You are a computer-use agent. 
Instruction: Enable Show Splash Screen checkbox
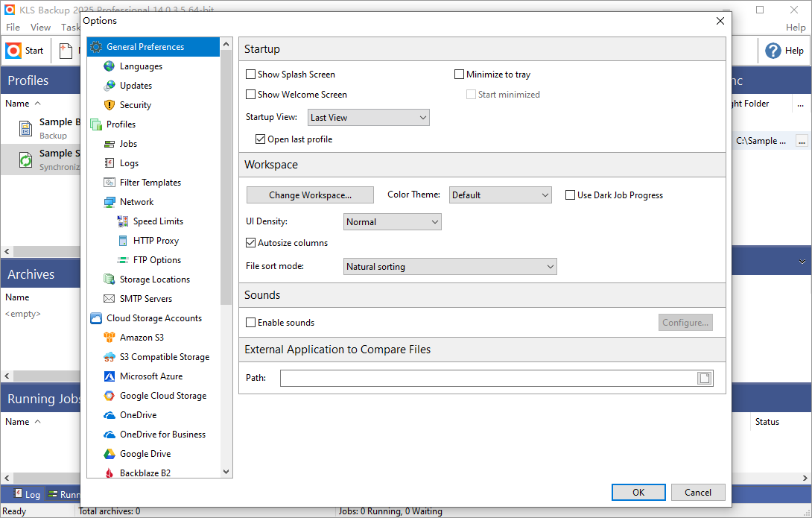[x=250, y=75]
